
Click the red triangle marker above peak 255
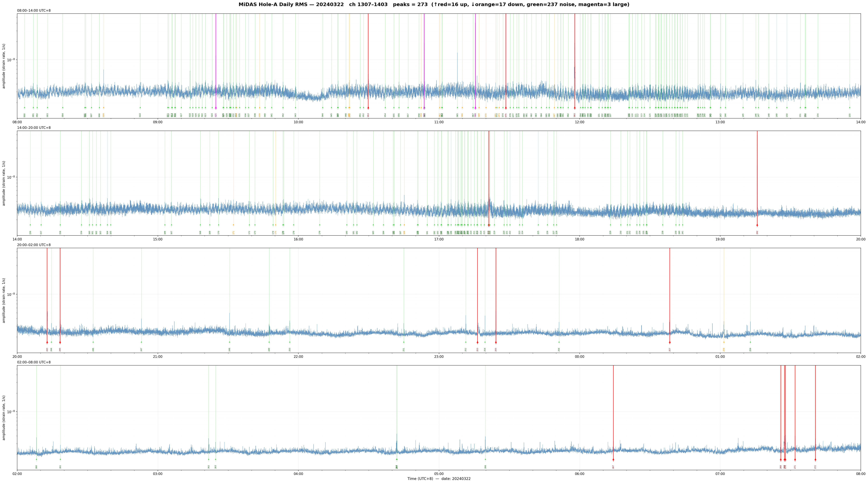pos(496,342)
